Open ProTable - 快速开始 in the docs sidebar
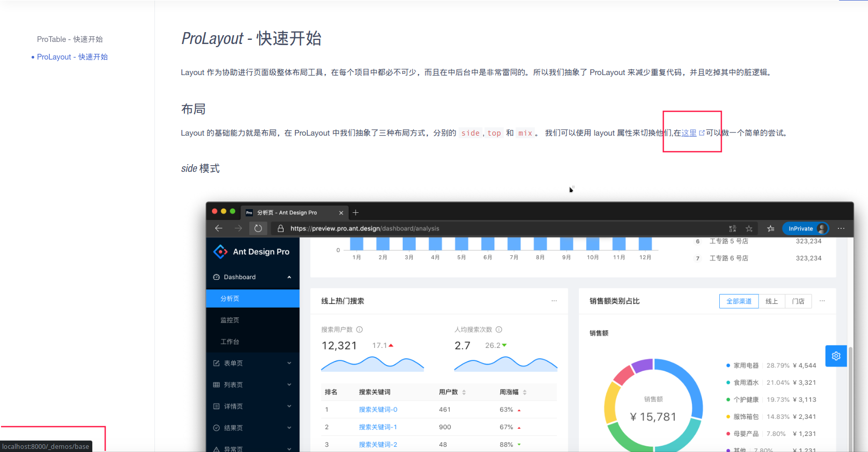This screenshot has width=868, height=452. [69, 39]
